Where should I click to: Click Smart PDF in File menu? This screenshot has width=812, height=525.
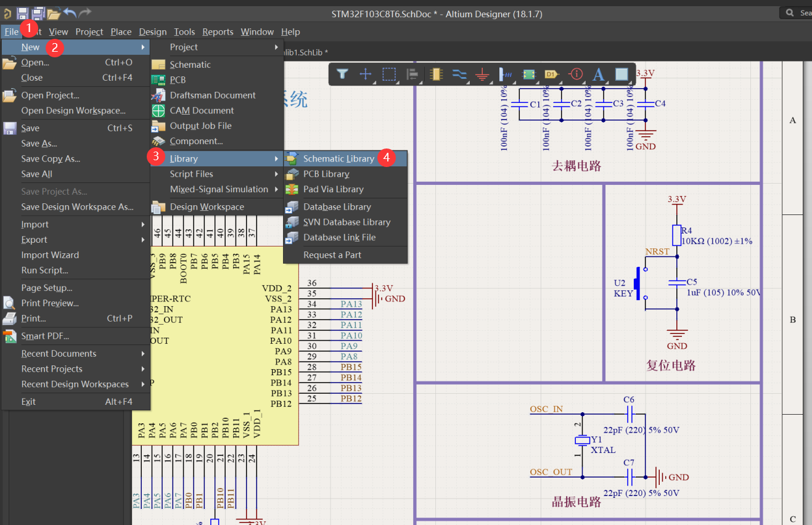45,336
